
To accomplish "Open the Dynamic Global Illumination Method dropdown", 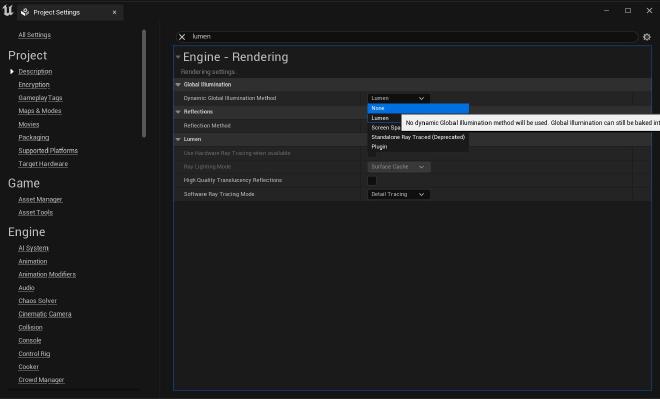I will coord(398,98).
